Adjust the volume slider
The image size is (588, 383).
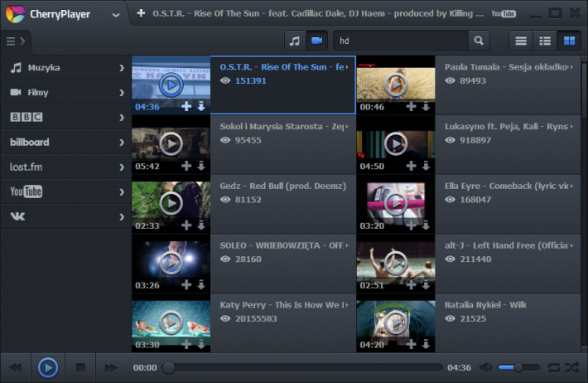pos(518,367)
